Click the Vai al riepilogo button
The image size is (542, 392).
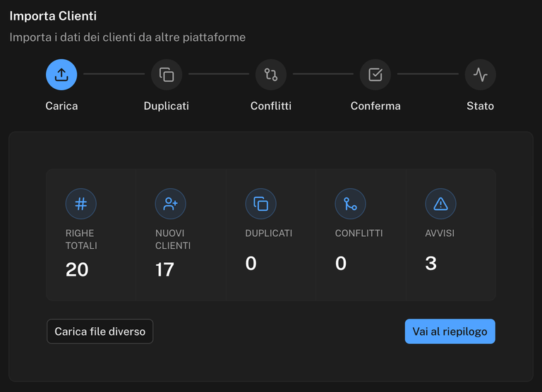click(x=450, y=331)
